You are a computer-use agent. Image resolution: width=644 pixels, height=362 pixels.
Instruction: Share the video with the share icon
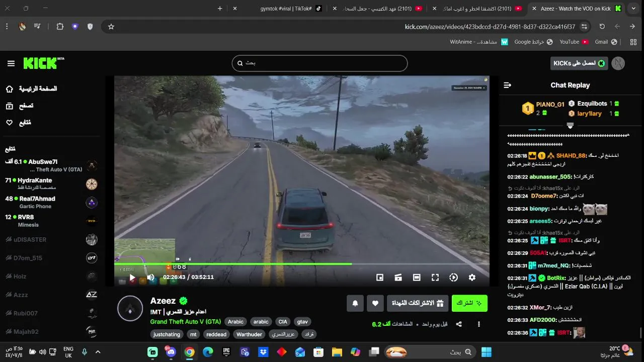click(x=459, y=324)
